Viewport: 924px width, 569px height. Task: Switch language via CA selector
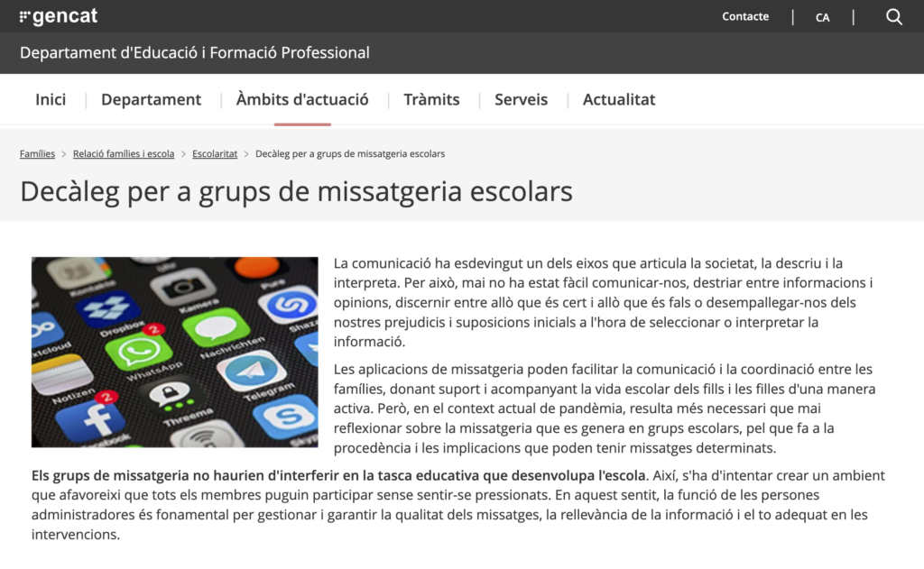822,17
